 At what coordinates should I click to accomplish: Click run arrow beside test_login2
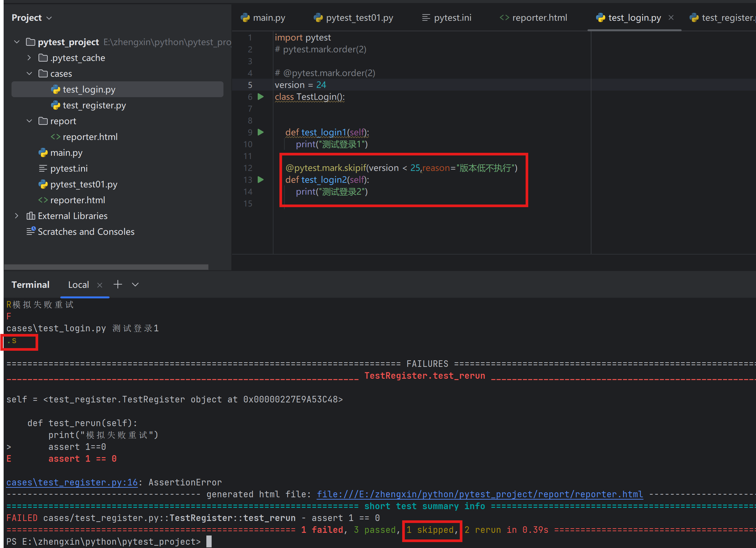pos(261,180)
